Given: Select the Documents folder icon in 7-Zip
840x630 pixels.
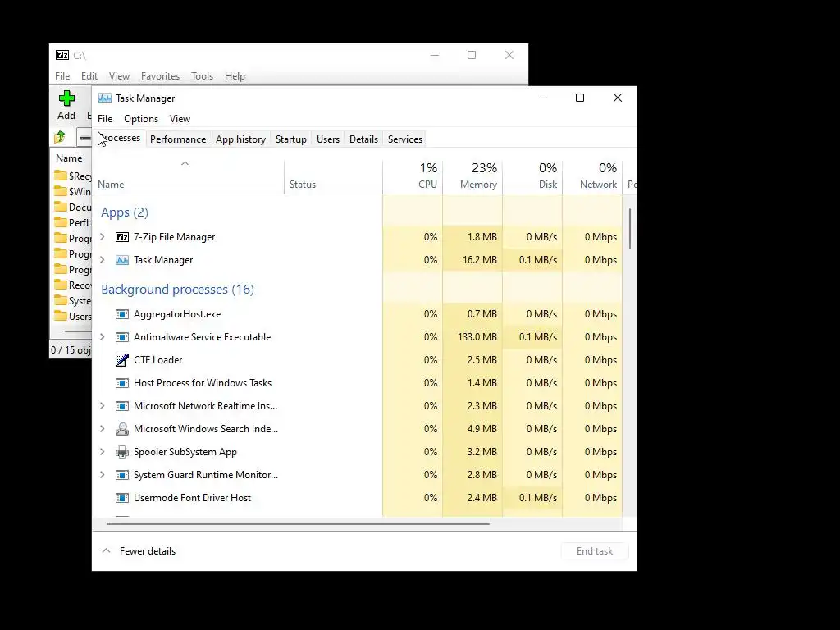Looking at the screenshot, I should (x=61, y=207).
